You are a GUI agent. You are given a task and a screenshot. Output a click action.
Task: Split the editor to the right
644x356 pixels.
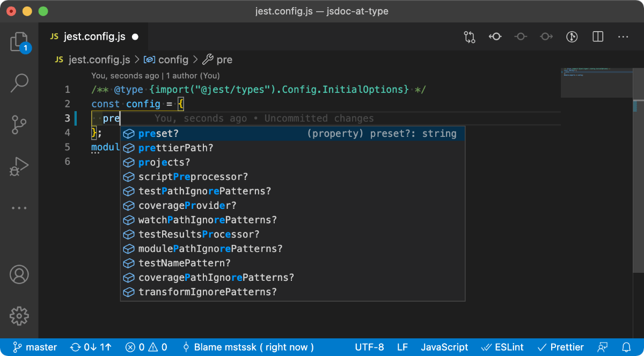coord(598,37)
